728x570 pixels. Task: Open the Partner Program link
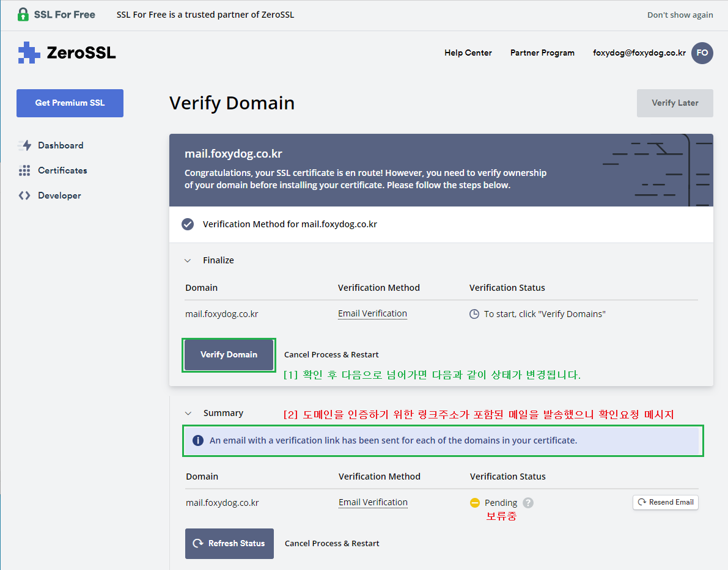click(x=542, y=53)
